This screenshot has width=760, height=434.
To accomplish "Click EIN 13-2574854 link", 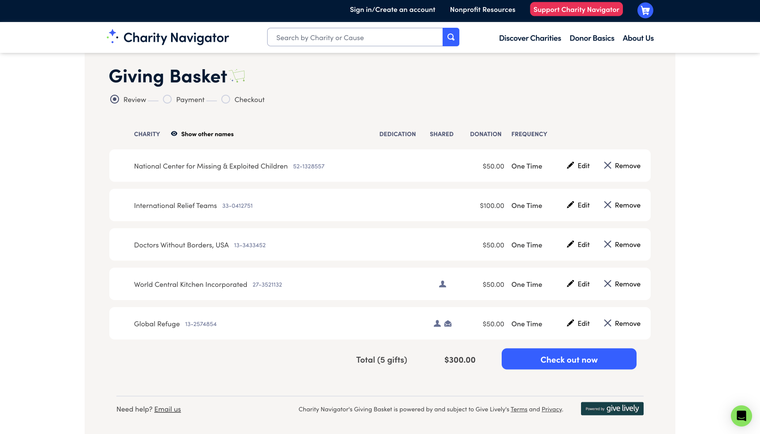I will click(201, 324).
